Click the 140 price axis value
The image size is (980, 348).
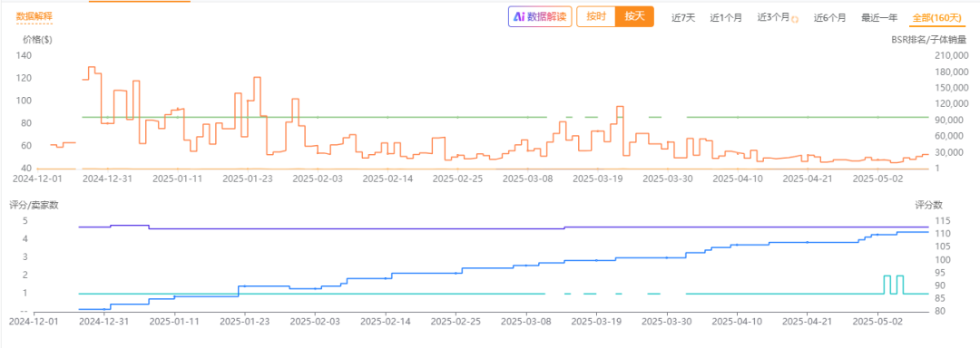point(24,55)
